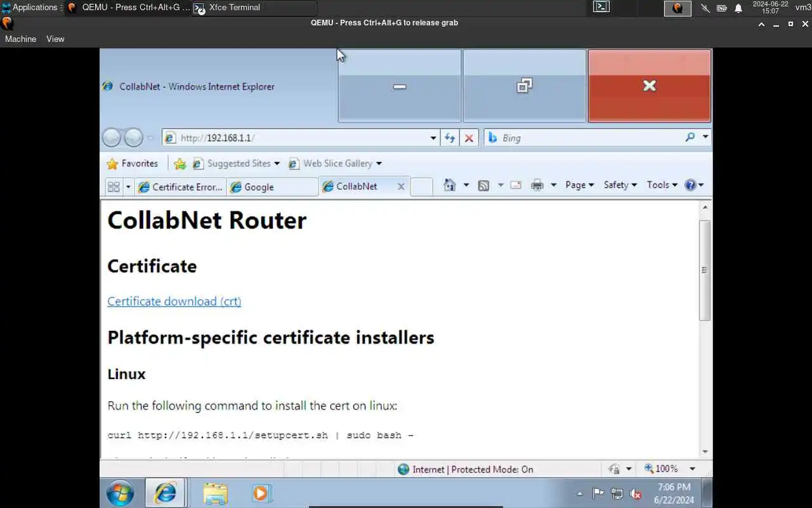This screenshot has width=812, height=508.
Task: Click the red Stop loading icon
Action: 469,138
